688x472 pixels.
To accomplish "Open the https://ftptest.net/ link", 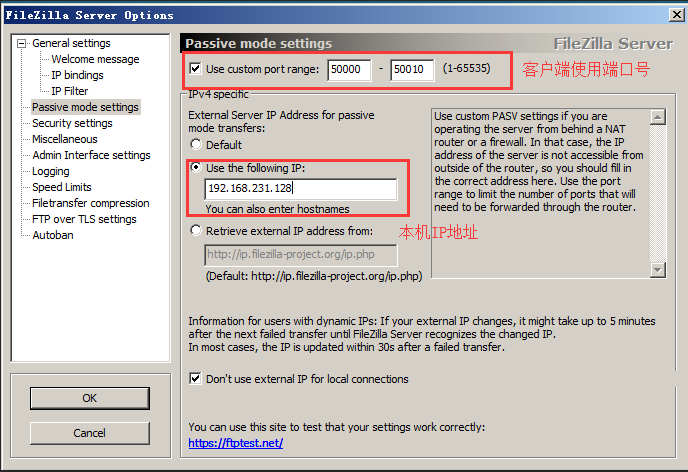I will tap(236, 443).
